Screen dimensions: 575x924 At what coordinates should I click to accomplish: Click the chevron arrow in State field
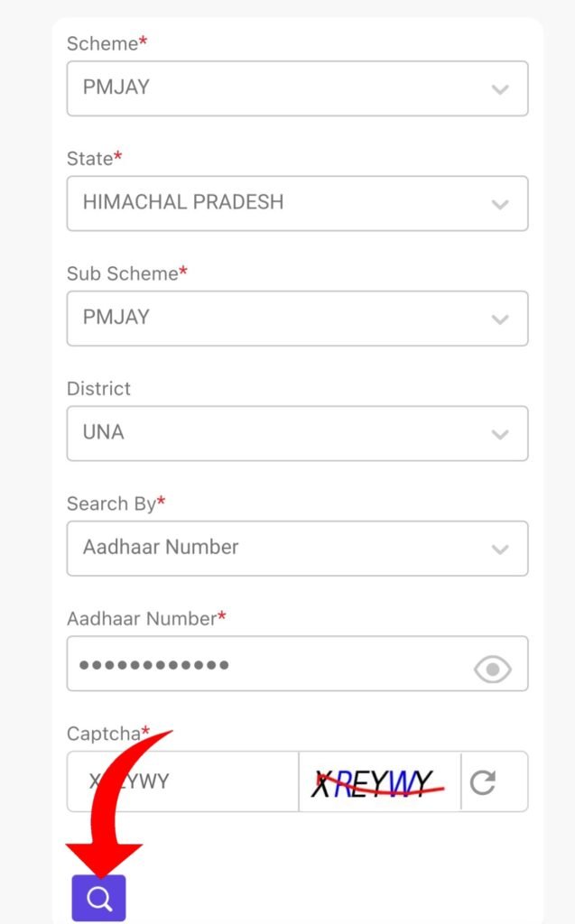tap(499, 204)
